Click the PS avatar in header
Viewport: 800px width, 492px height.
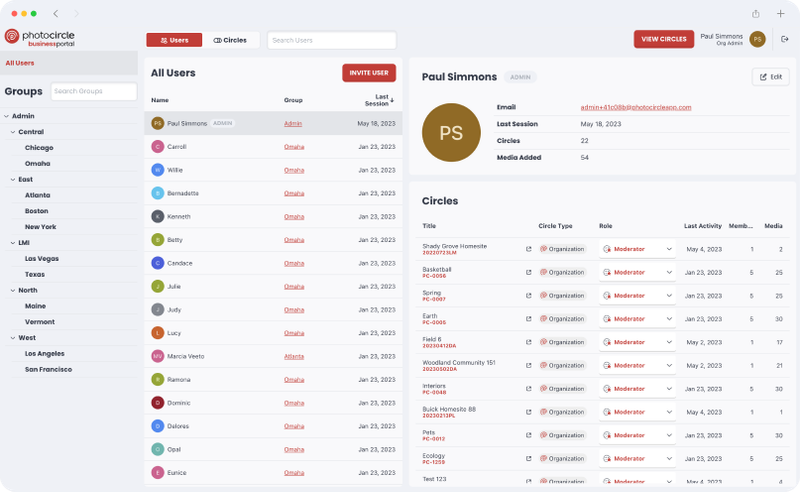(758, 39)
